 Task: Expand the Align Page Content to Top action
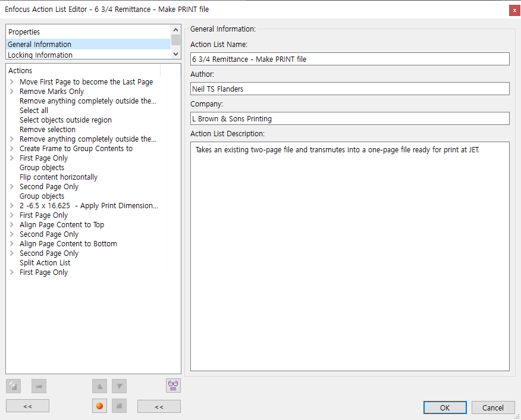12,225
